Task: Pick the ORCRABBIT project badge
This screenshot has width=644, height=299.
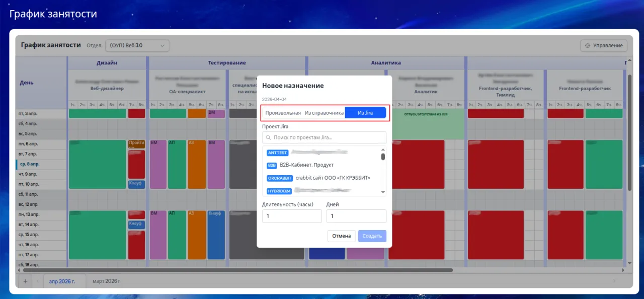Action: [280, 178]
